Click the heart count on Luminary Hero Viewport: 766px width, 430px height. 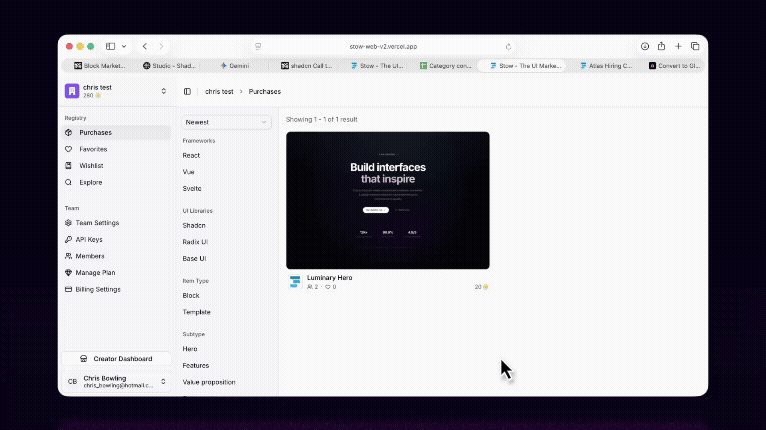coord(331,287)
